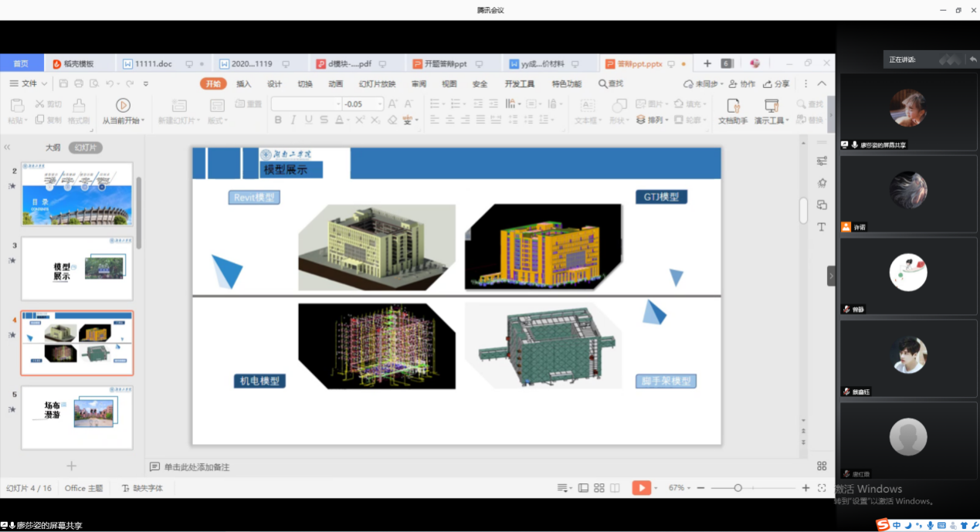Toggle Bold text formatting
This screenshot has height=532, width=980.
tap(278, 120)
